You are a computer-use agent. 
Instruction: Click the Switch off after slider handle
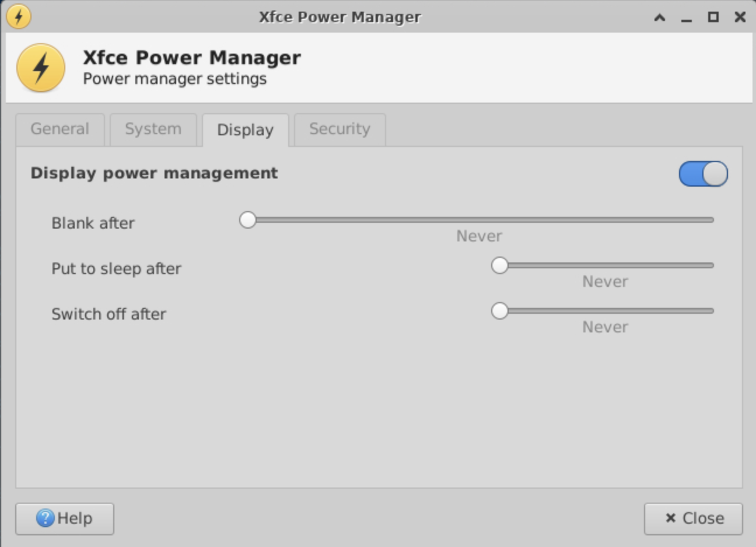click(x=499, y=311)
